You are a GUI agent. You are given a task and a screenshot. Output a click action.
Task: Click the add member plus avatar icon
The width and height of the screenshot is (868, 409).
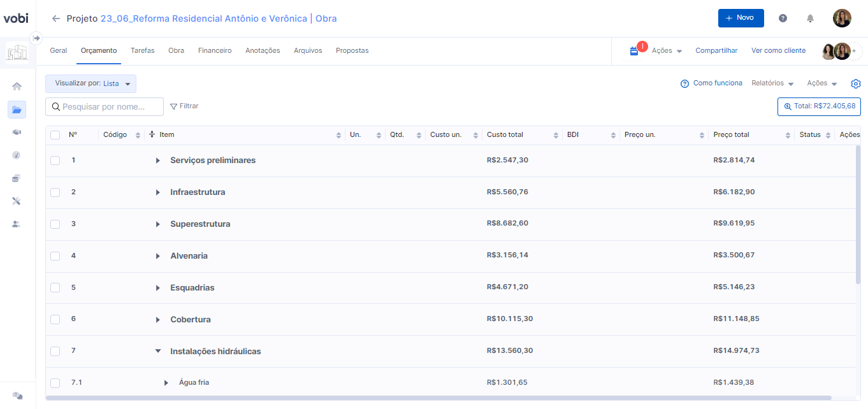click(855, 51)
